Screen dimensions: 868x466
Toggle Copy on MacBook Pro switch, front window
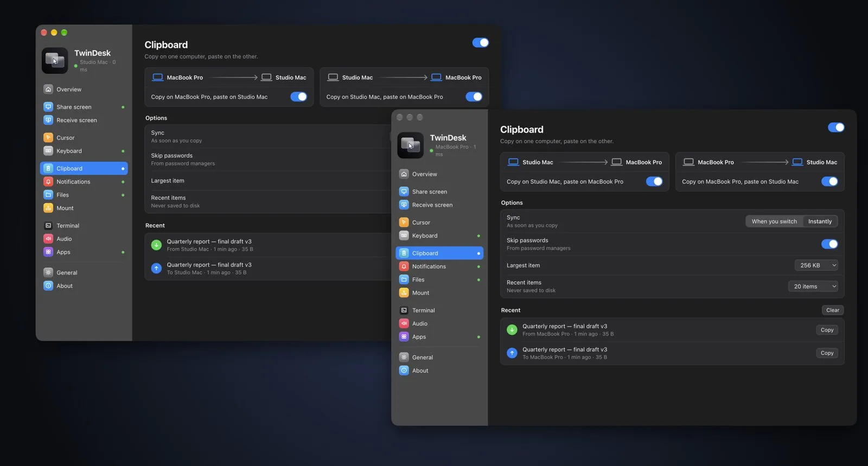(x=829, y=181)
